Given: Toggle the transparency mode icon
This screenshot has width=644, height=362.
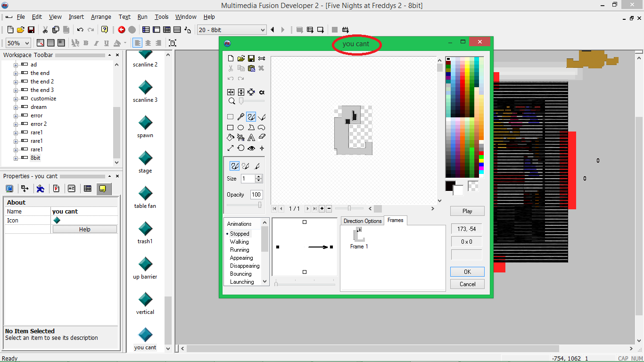Looking at the screenshot, I should pos(262,92).
